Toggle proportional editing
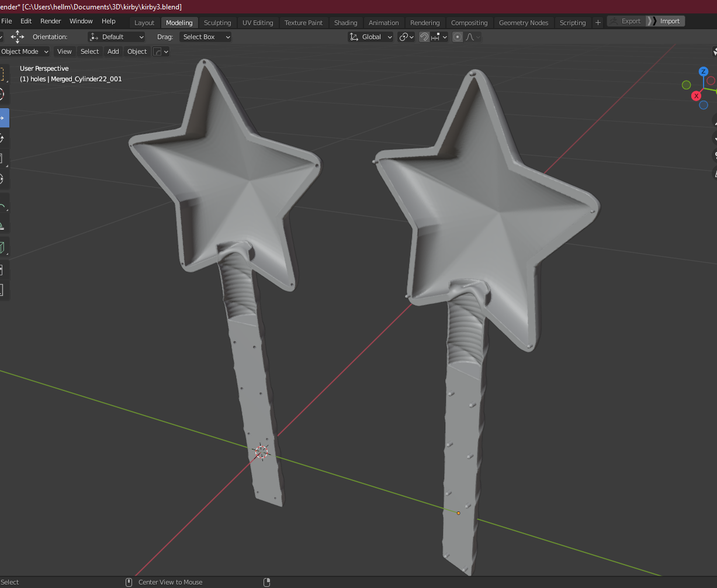 click(x=458, y=37)
